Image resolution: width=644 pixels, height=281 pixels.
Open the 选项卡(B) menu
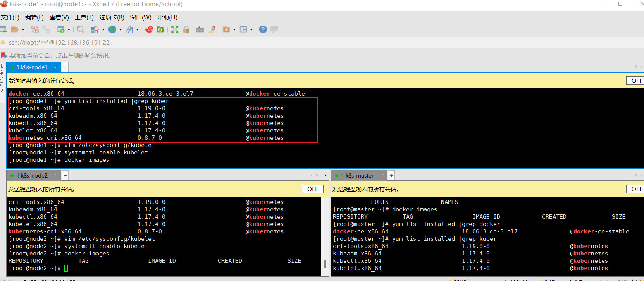(x=112, y=17)
